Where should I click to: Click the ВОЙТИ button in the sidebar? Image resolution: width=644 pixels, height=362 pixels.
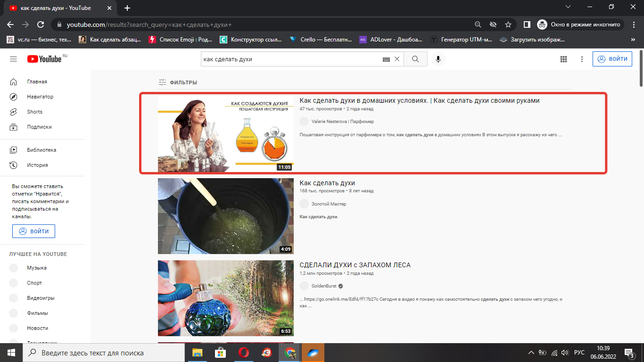33,231
